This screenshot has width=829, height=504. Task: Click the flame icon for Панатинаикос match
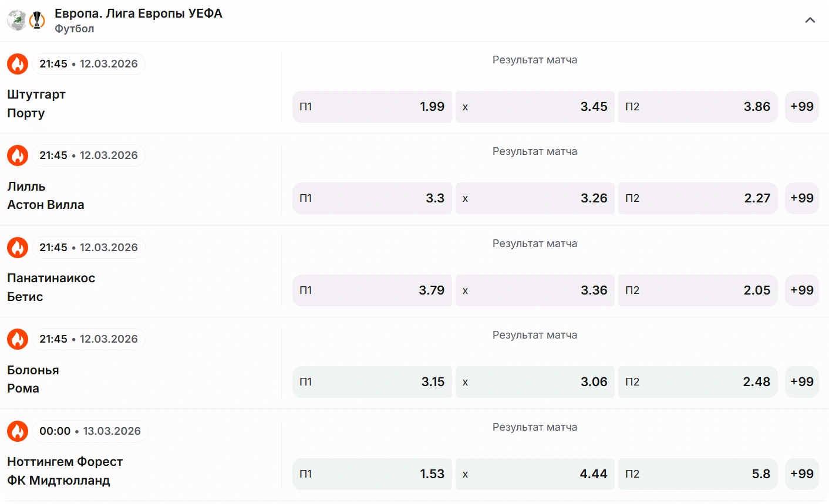(x=18, y=248)
